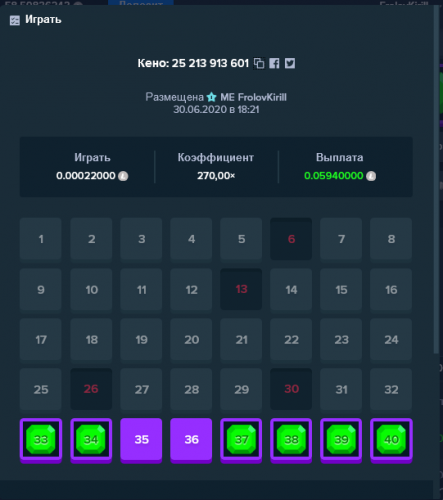Click the 270,00× multiplier value

[216, 176]
